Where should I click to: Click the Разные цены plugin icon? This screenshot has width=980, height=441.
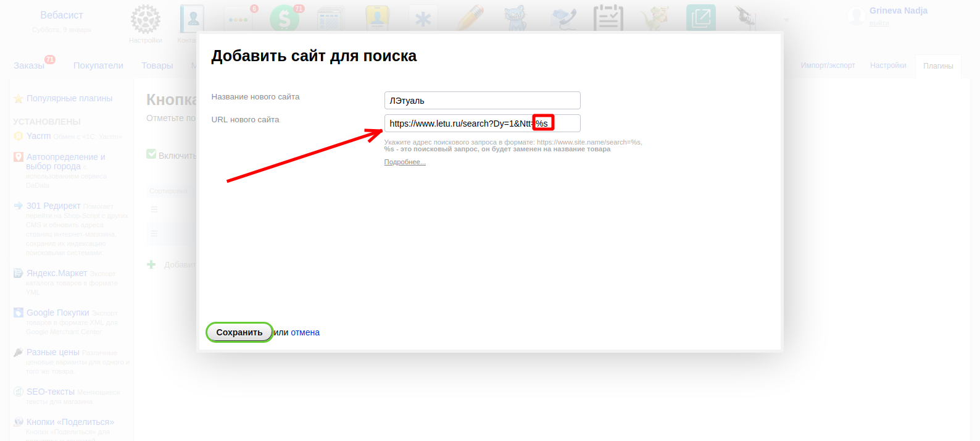pyautogui.click(x=19, y=352)
